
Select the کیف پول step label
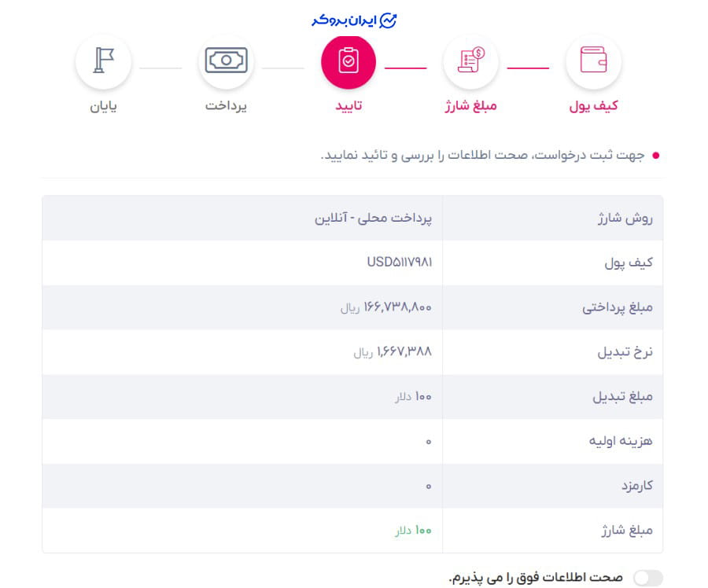594,108
